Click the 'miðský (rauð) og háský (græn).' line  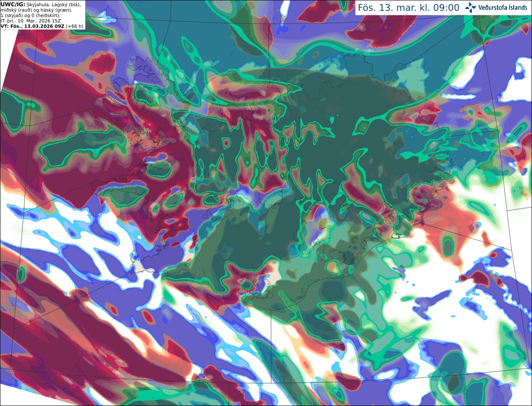click(x=36, y=10)
